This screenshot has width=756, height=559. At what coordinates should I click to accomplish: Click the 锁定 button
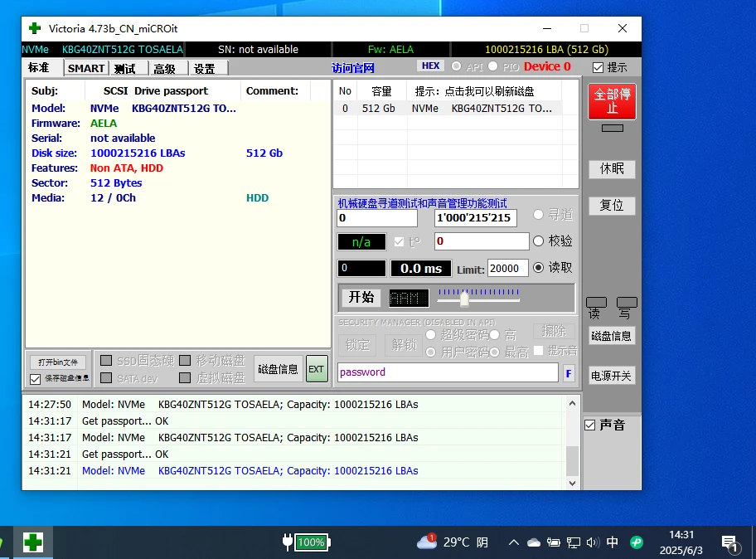pos(357,345)
